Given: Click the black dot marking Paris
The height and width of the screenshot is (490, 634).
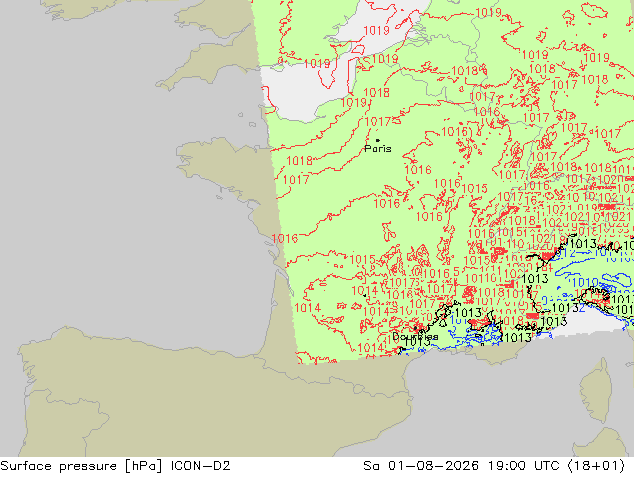Looking at the screenshot, I should pyautogui.click(x=378, y=140).
